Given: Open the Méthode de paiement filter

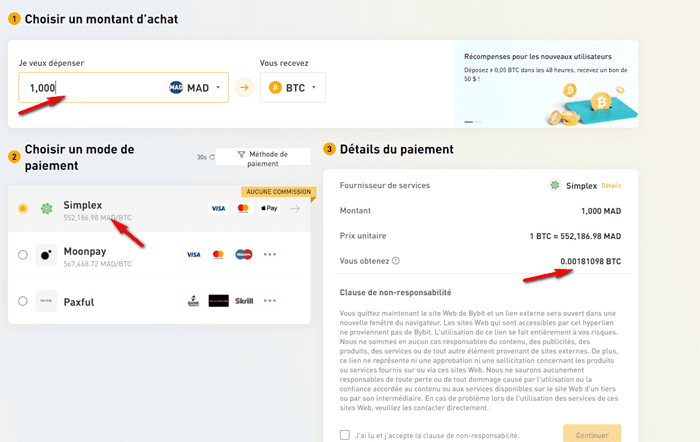Looking at the screenshot, I should pos(264,159).
